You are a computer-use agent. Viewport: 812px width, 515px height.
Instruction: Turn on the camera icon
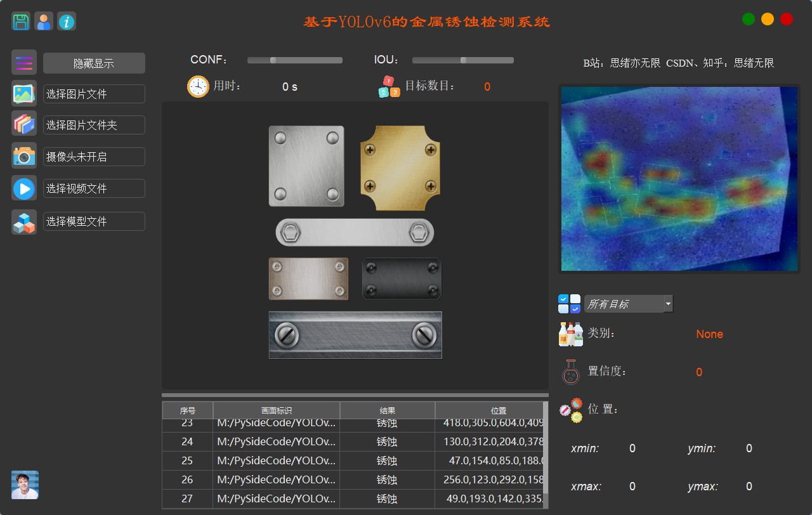point(24,156)
